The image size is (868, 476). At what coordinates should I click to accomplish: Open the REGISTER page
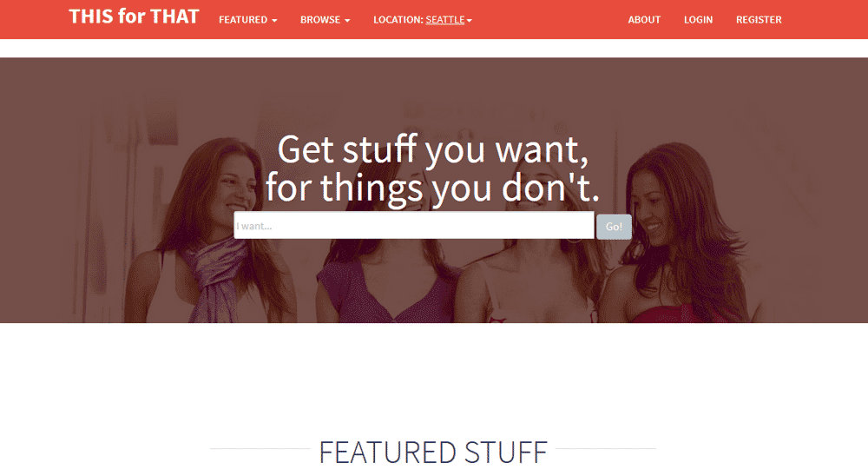coord(759,20)
